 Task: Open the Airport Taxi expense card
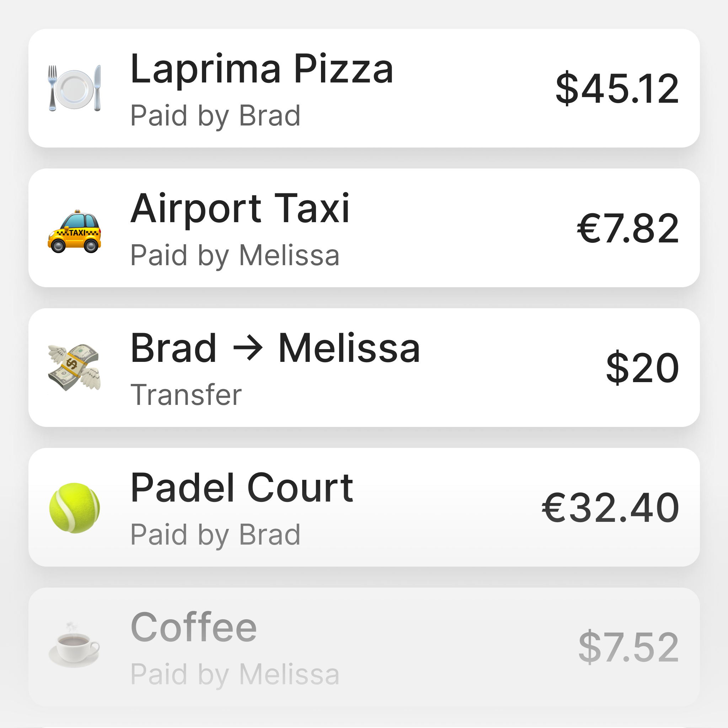[x=364, y=228]
